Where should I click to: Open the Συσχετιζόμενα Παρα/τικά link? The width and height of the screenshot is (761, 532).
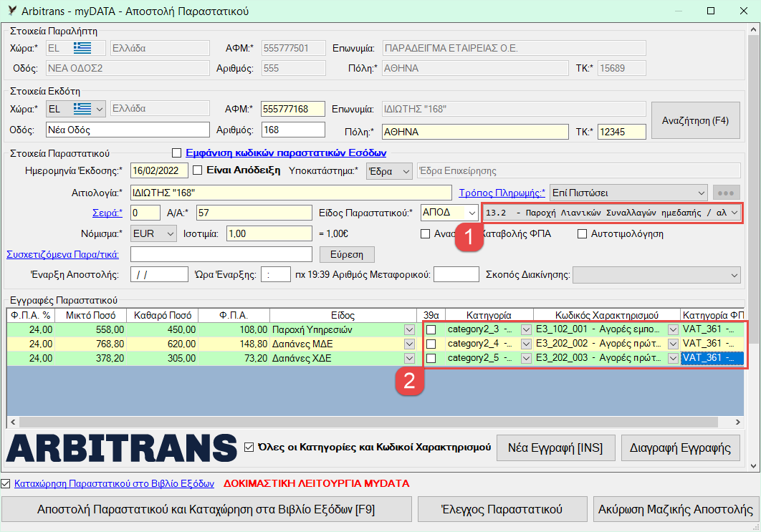[62, 254]
